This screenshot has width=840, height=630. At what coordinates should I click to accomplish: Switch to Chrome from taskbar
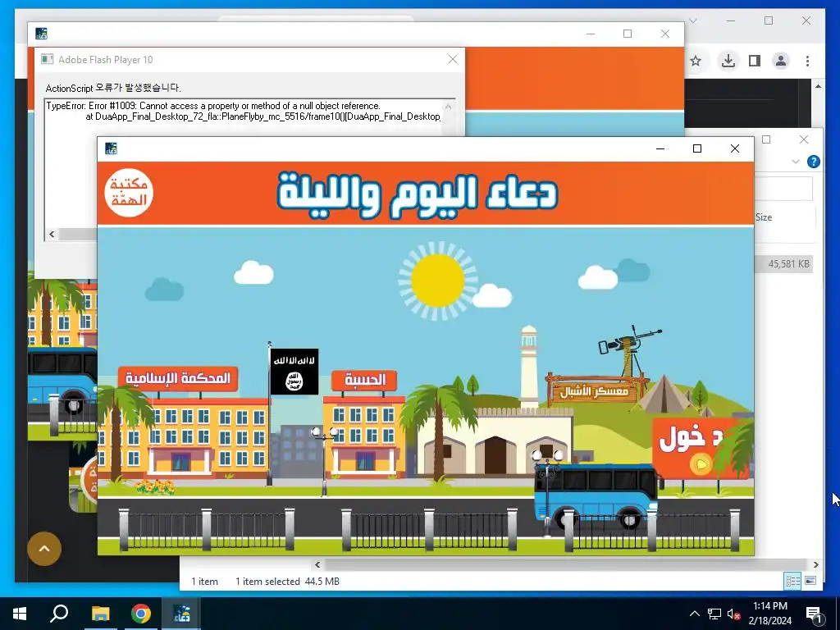coord(141,614)
